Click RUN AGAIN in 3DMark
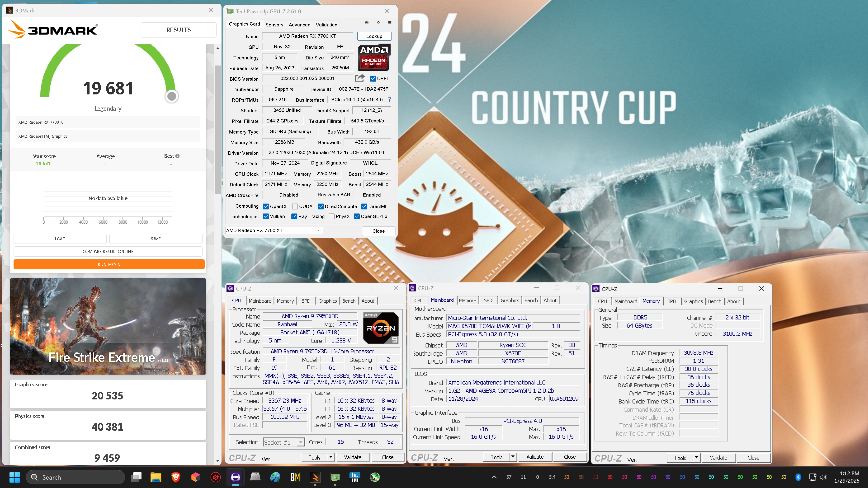868x488 pixels. (109, 264)
